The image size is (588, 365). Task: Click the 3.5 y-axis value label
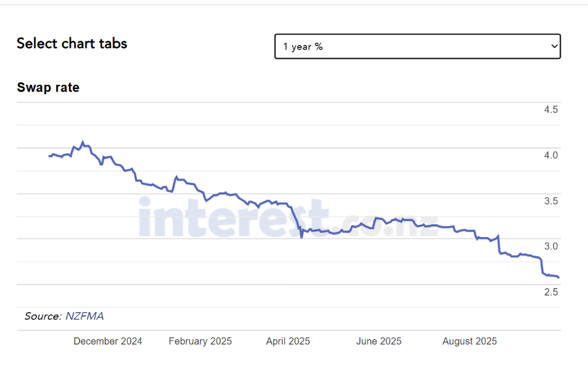(x=550, y=201)
